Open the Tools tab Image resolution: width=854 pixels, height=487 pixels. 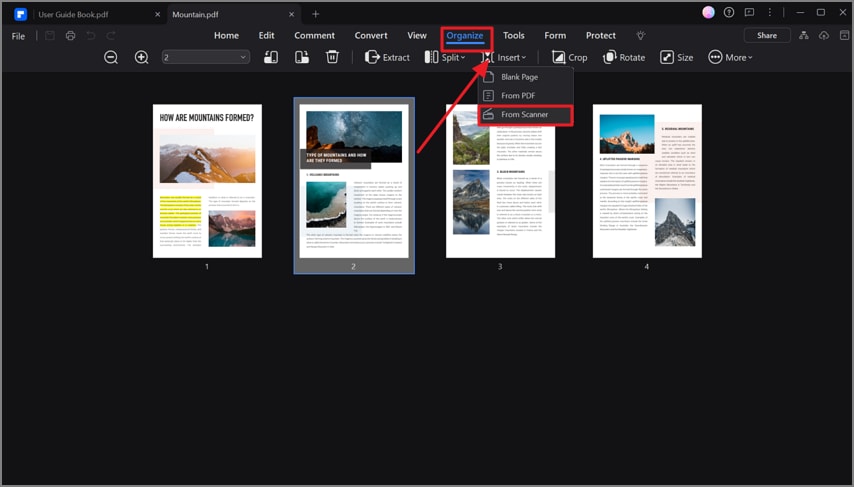[514, 35]
